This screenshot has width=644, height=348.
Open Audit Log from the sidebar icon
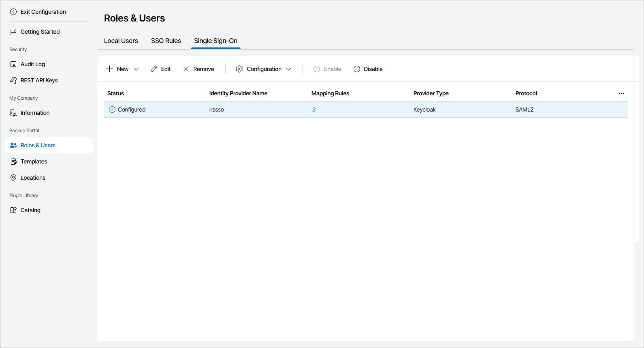click(13, 64)
